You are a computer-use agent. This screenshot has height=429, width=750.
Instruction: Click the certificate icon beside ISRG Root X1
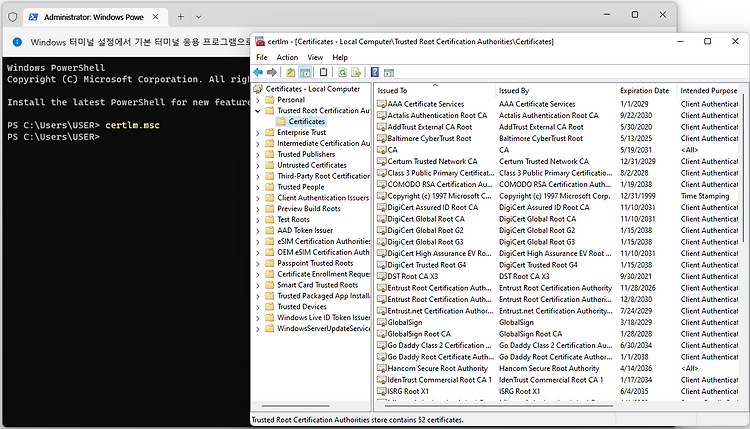(x=381, y=391)
